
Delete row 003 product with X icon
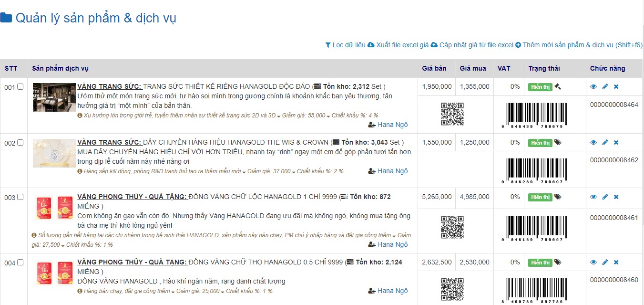(616, 197)
